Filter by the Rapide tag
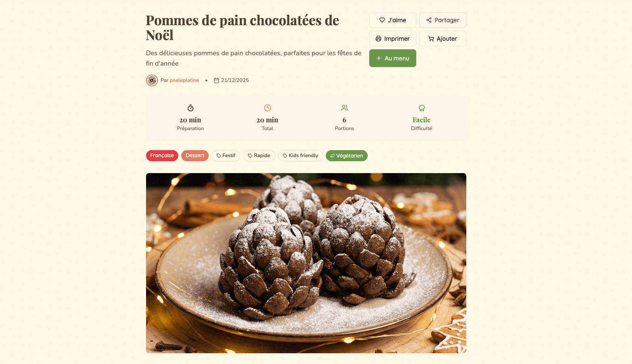Image resolution: width=632 pixels, height=364 pixels. (259, 156)
